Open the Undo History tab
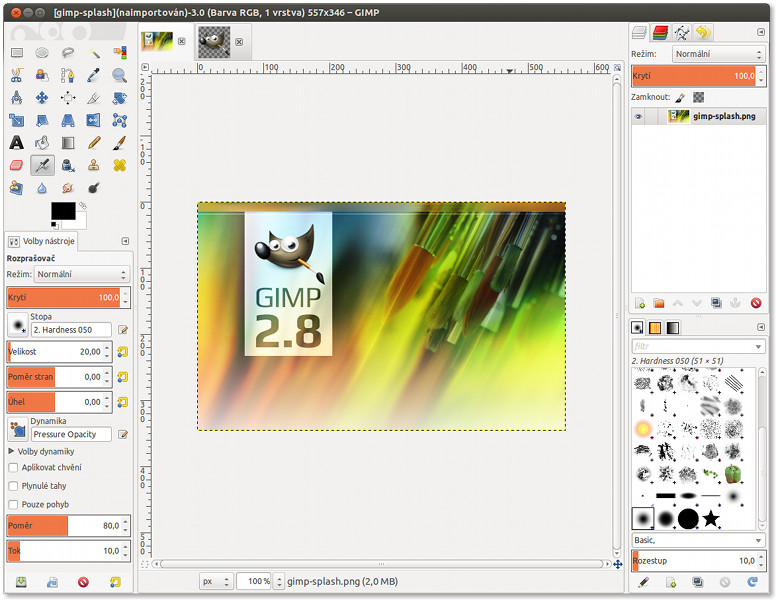This screenshot has width=776, height=600. 703,33
